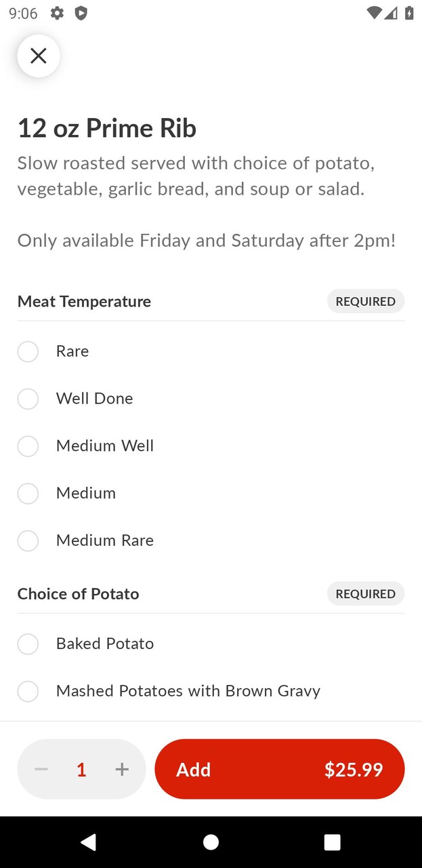Image resolution: width=422 pixels, height=868 pixels.
Task: Close the 12 oz Prime Rib dialog
Action: (39, 56)
